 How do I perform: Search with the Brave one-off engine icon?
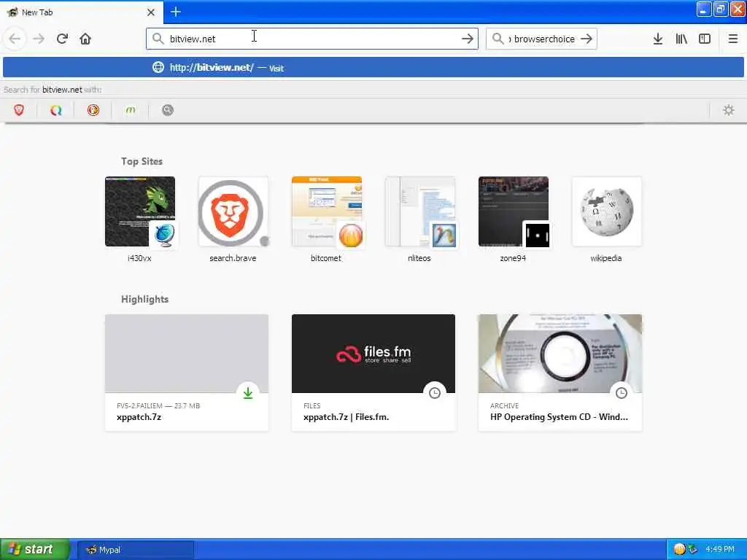coord(19,111)
